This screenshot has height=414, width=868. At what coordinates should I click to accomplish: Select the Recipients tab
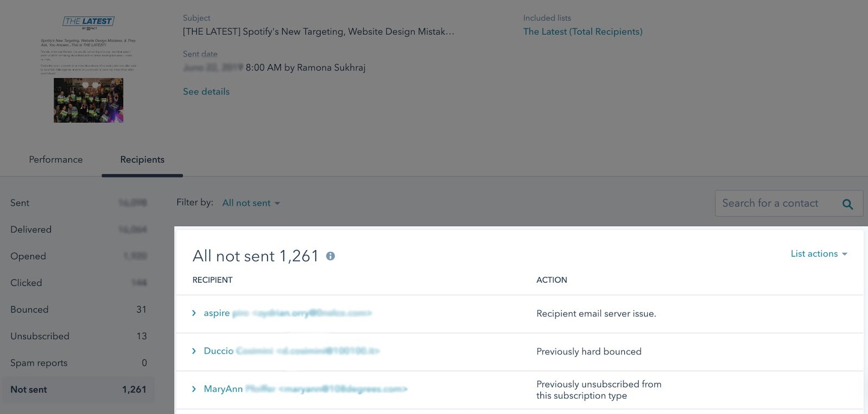[x=142, y=160]
